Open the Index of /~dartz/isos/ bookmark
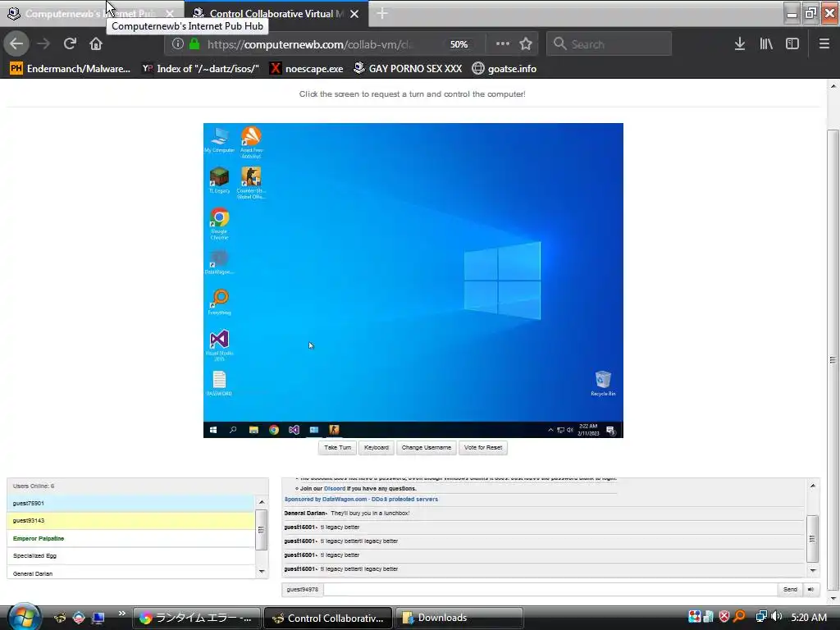 click(200, 69)
